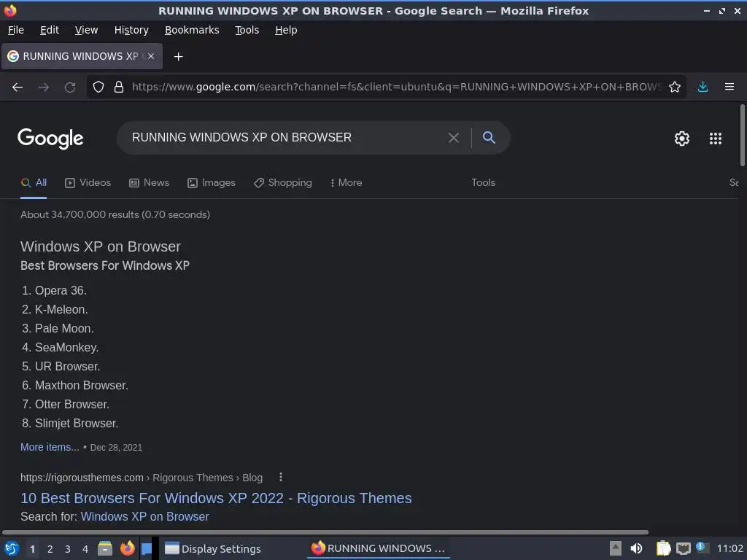Open the panel clock showing 11:02
The height and width of the screenshot is (560, 747).
tap(729, 548)
